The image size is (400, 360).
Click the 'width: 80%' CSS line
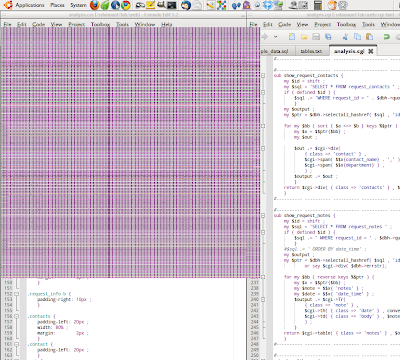53,328
